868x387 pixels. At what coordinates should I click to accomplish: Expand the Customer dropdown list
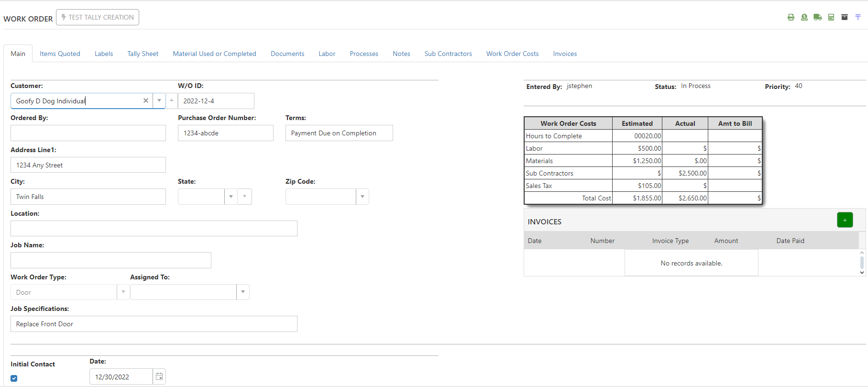(159, 100)
